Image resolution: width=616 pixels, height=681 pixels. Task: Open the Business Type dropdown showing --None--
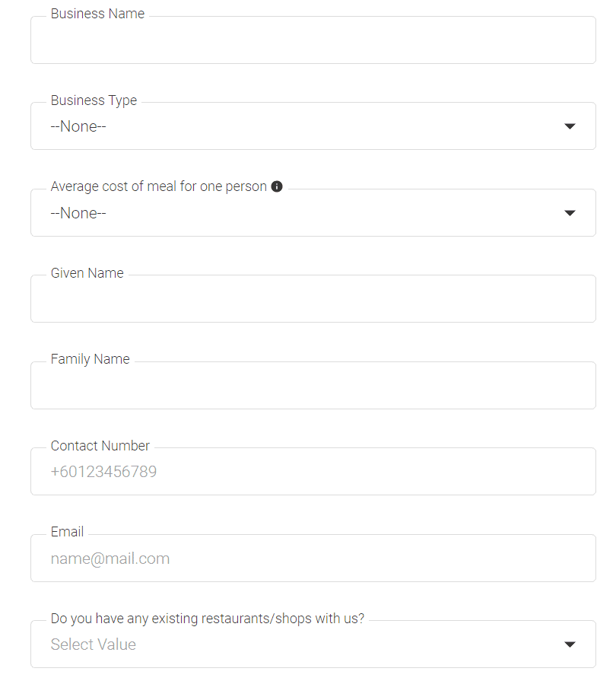[x=313, y=126]
